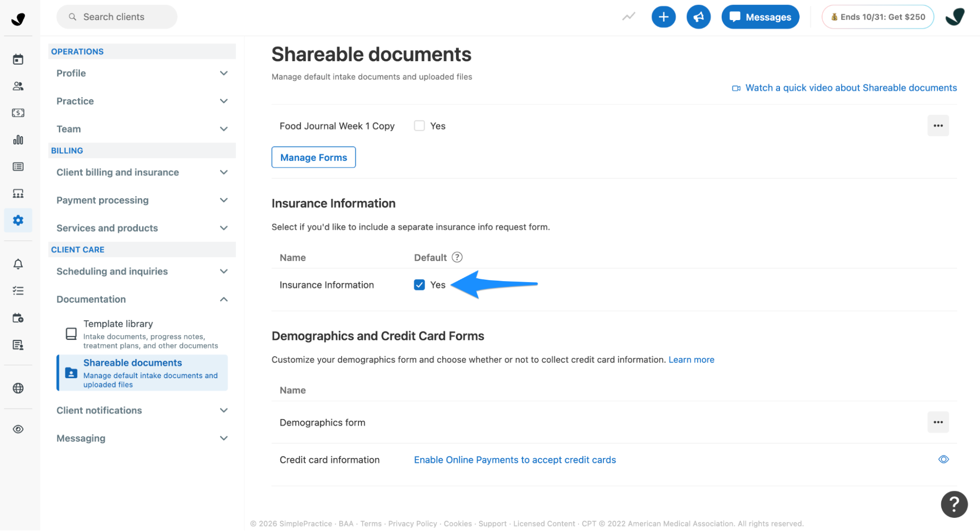Expand Scheduling and inquiries section
The image size is (980, 531).
142,271
